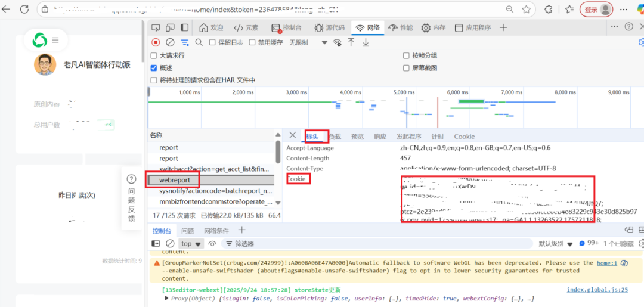Click the 问题反馈 feedback button

(x=131, y=199)
